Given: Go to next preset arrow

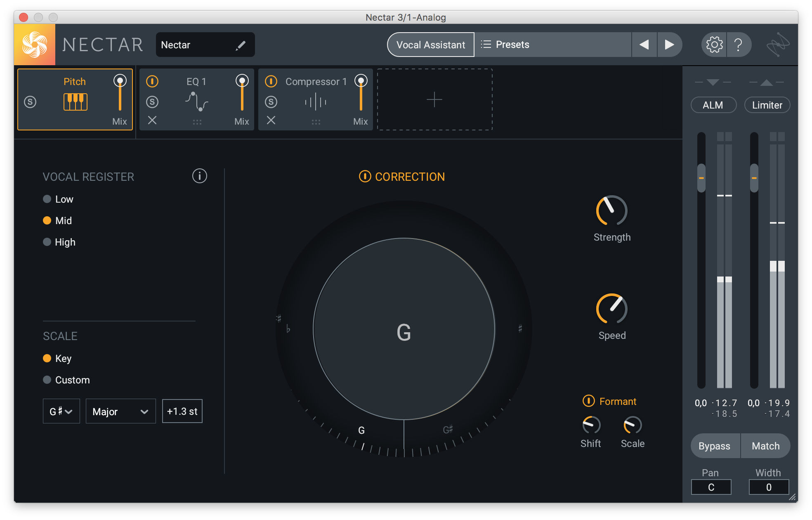Looking at the screenshot, I should coord(669,45).
